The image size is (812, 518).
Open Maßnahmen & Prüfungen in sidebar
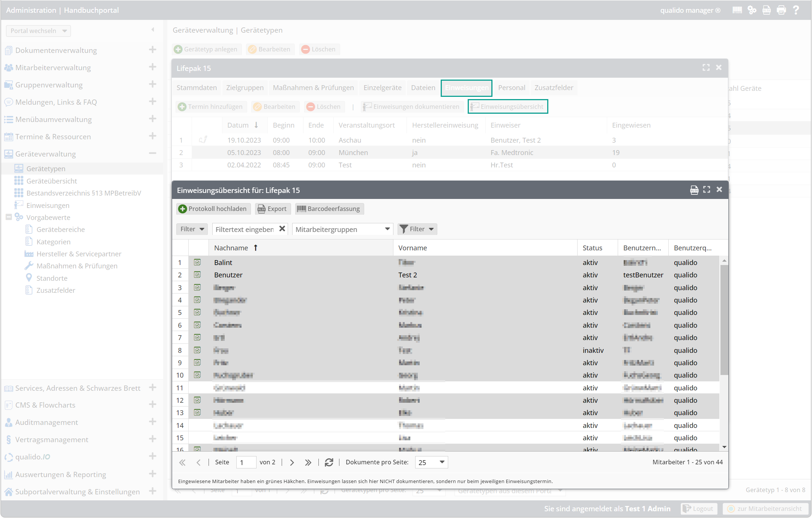click(x=77, y=266)
